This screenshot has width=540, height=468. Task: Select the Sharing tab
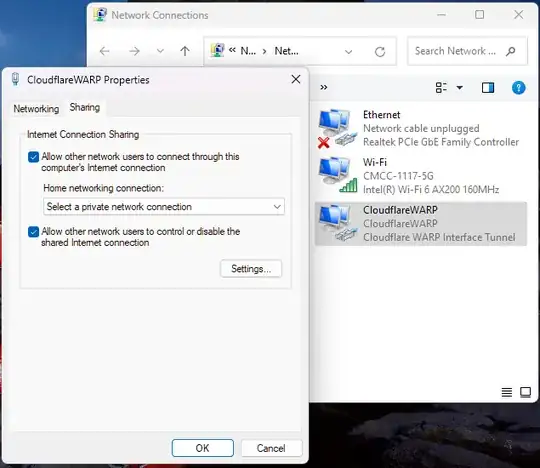(85, 107)
